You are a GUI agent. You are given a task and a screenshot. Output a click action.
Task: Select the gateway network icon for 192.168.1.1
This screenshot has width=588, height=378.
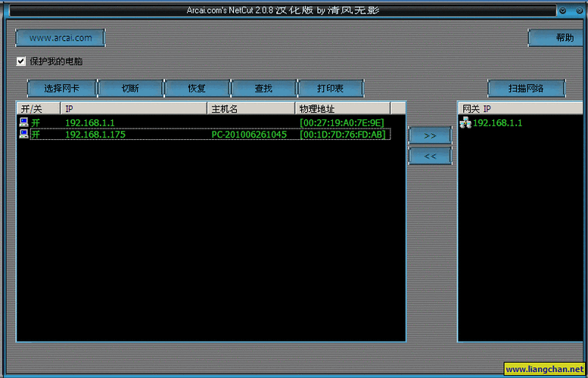click(465, 122)
